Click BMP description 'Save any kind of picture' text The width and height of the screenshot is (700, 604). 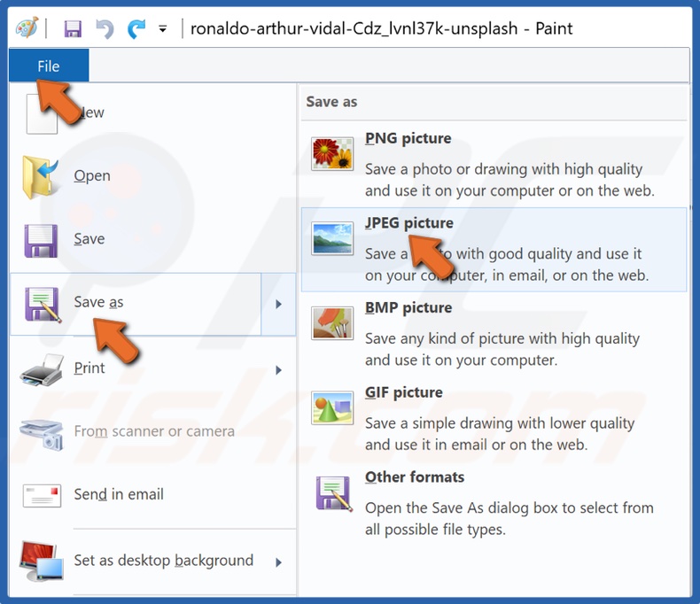point(502,349)
